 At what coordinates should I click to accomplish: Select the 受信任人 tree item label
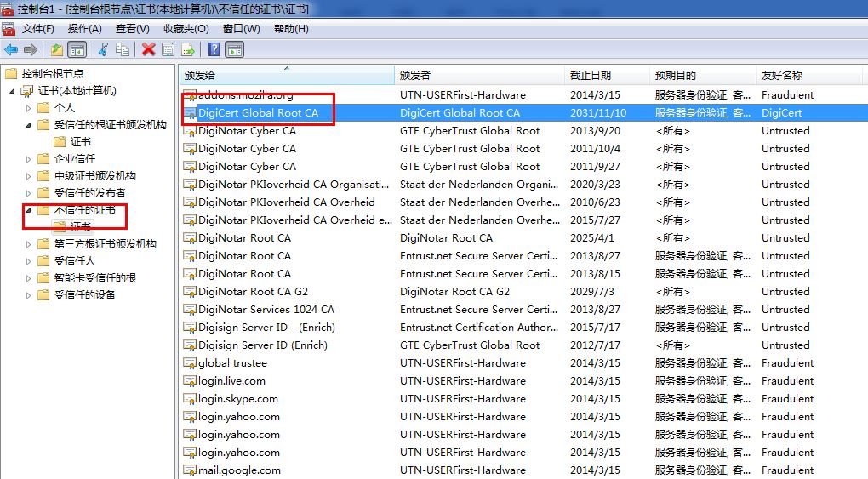75,261
